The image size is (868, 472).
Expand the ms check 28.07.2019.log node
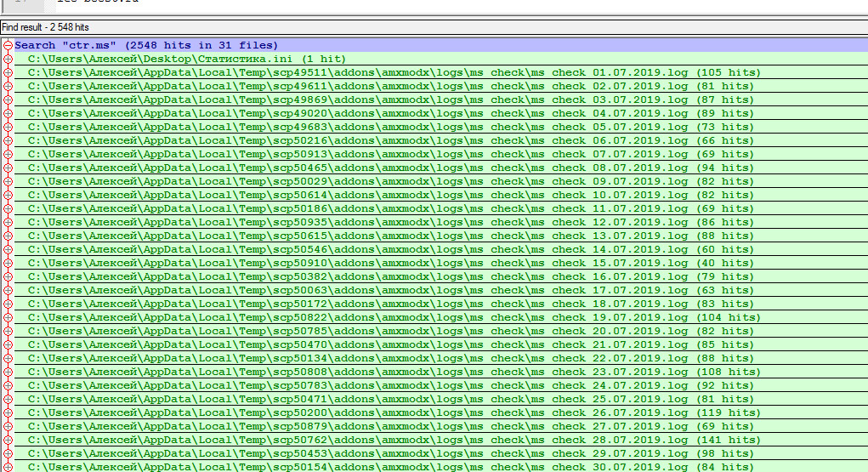(x=8, y=441)
